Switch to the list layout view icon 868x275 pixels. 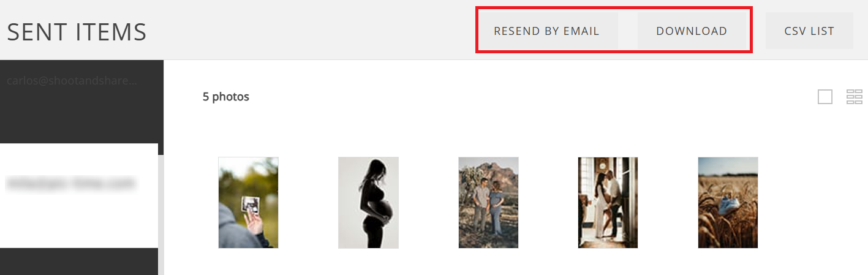pyautogui.click(x=855, y=97)
